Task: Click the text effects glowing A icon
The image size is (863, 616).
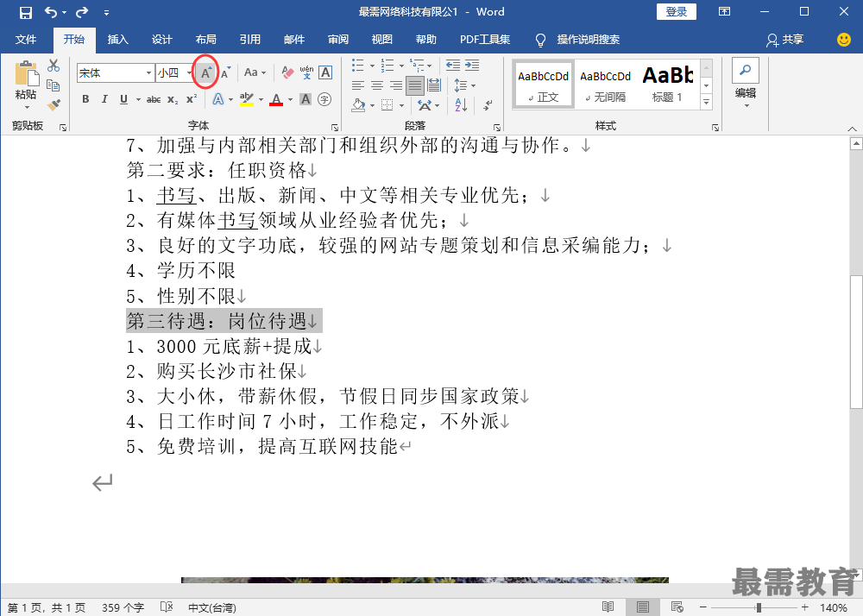Action: click(218, 99)
